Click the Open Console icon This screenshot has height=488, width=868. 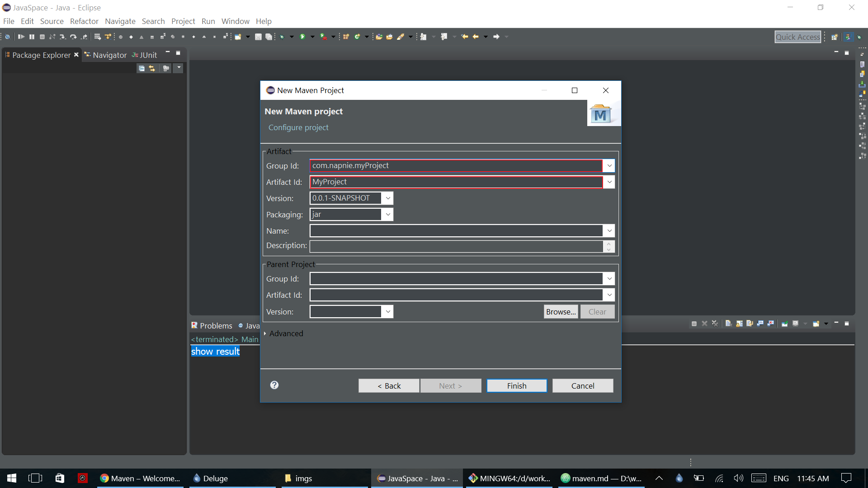pos(816,324)
